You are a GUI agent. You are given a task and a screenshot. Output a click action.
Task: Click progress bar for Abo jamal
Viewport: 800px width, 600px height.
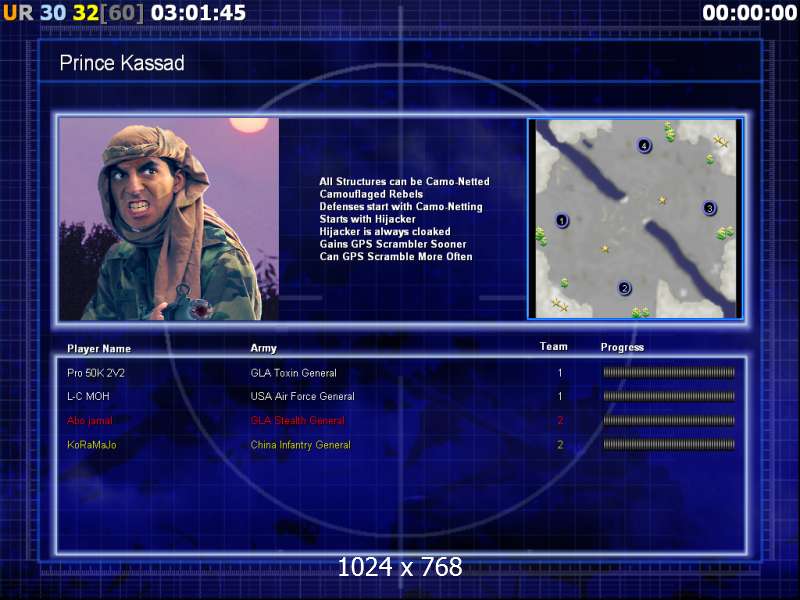tap(669, 420)
